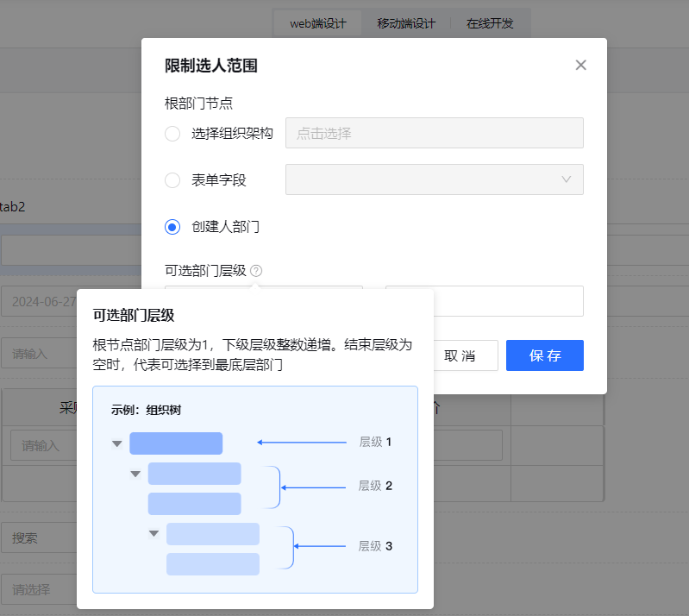This screenshot has height=616, width=689.
Task: Click the 示例：组织树 heading
Action: click(146, 410)
